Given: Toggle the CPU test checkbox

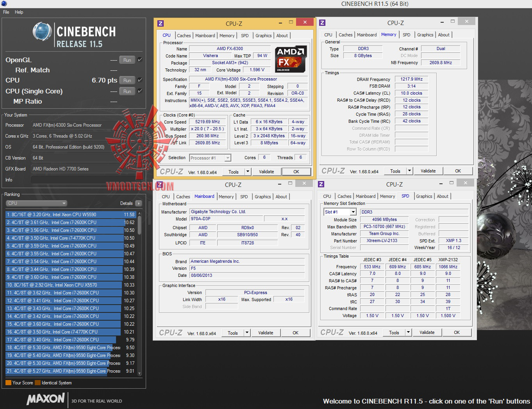Looking at the screenshot, I should point(140,80).
